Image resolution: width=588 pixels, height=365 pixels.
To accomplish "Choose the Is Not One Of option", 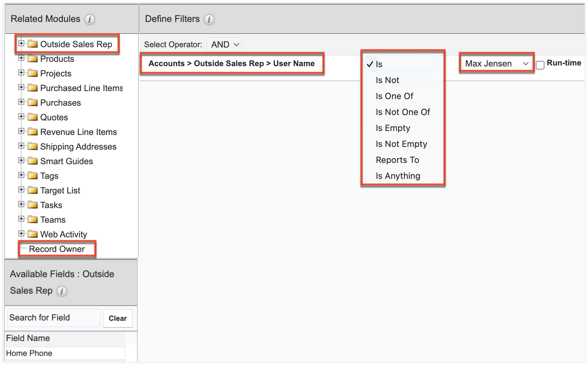I will point(403,112).
